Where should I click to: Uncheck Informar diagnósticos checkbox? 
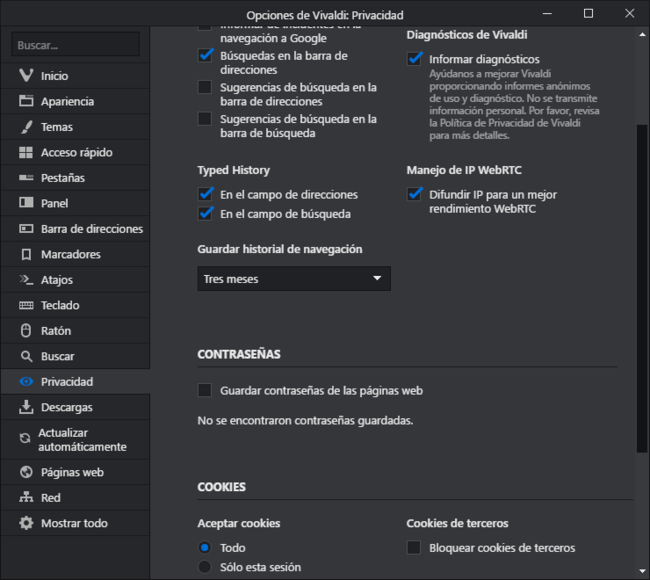pyautogui.click(x=414, y=59)
